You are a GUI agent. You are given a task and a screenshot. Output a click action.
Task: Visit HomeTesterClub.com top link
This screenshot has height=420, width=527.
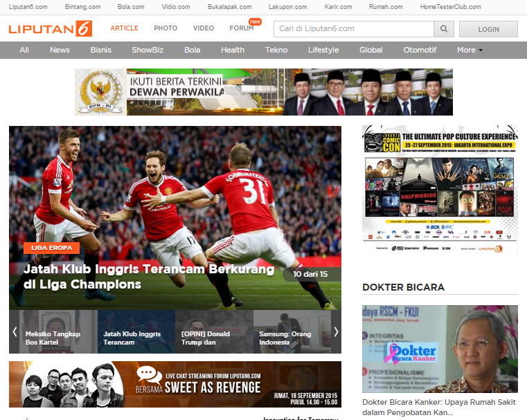[x=450, y=7]
